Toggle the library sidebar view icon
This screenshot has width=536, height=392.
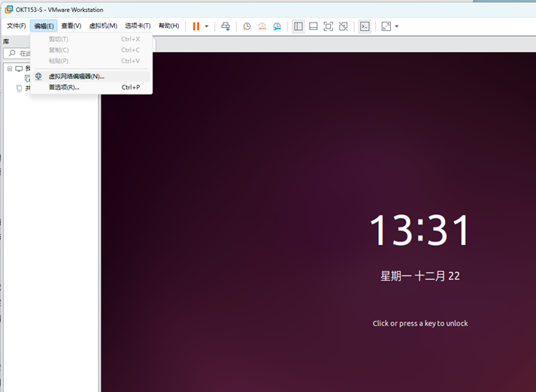click(x=298, y=26)
